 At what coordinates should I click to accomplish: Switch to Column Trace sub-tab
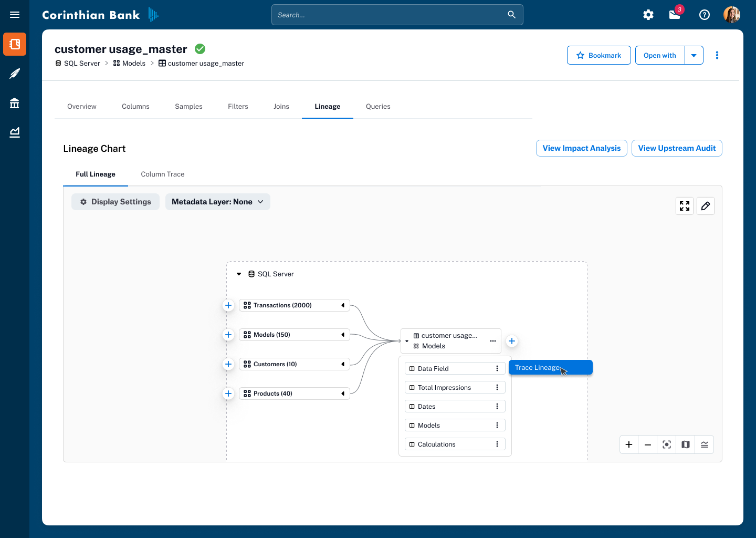click(x=163, y=174)
